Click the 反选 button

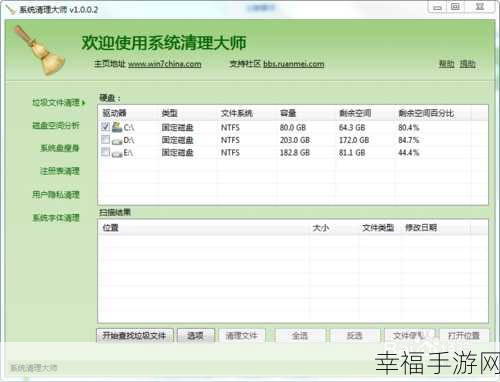355,335
